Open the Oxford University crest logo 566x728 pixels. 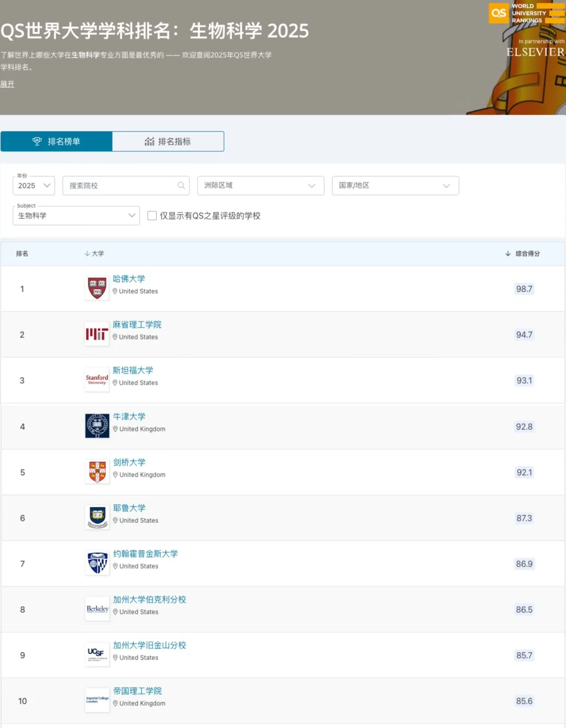97,426
